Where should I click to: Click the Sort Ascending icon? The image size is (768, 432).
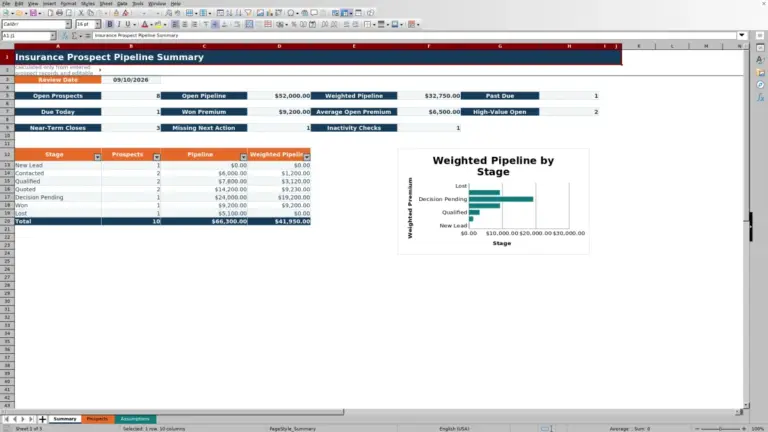pyautogui.click(x=229, y=13)
